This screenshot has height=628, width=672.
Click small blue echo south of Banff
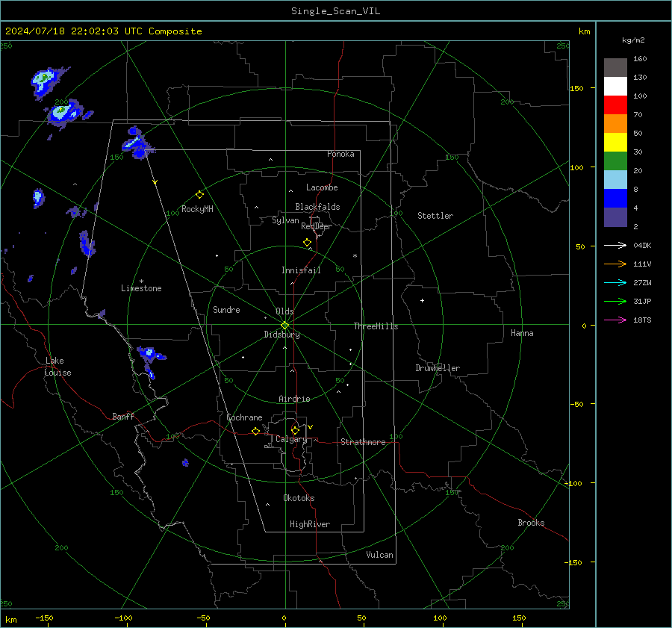pos(185,462)
